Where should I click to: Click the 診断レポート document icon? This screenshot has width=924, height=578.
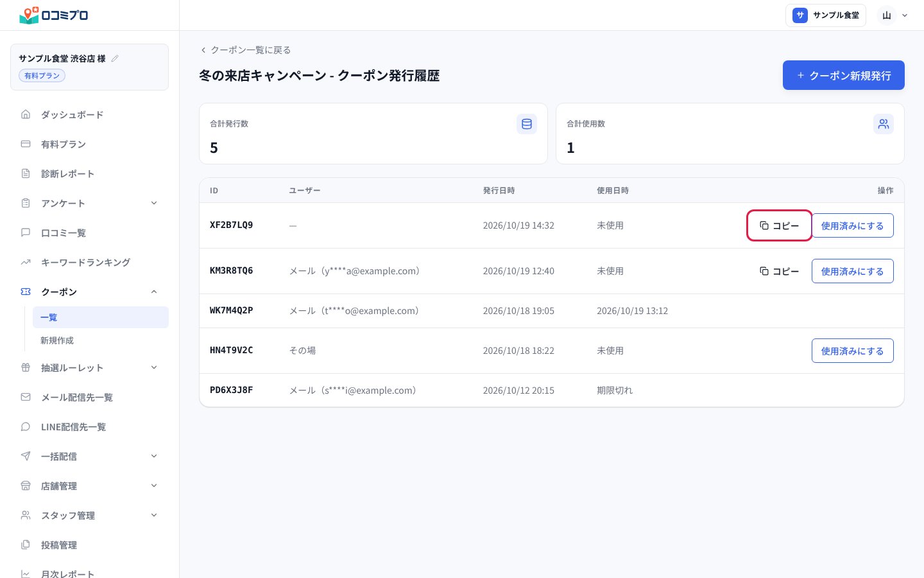26,173
